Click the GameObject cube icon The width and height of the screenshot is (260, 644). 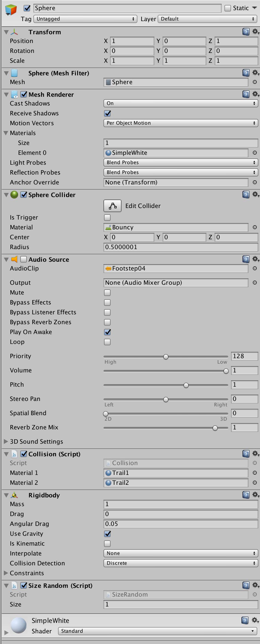11,10
